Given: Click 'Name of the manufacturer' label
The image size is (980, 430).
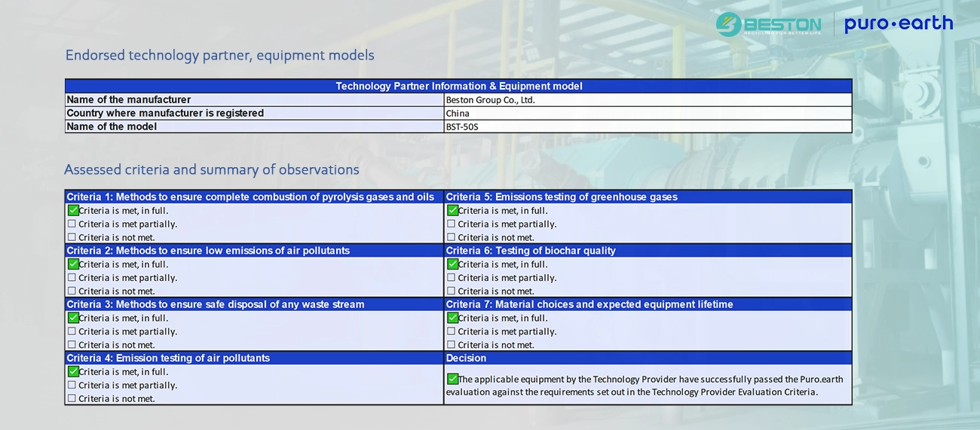Looking at the screenshot, I should click(x=129, y=99).
